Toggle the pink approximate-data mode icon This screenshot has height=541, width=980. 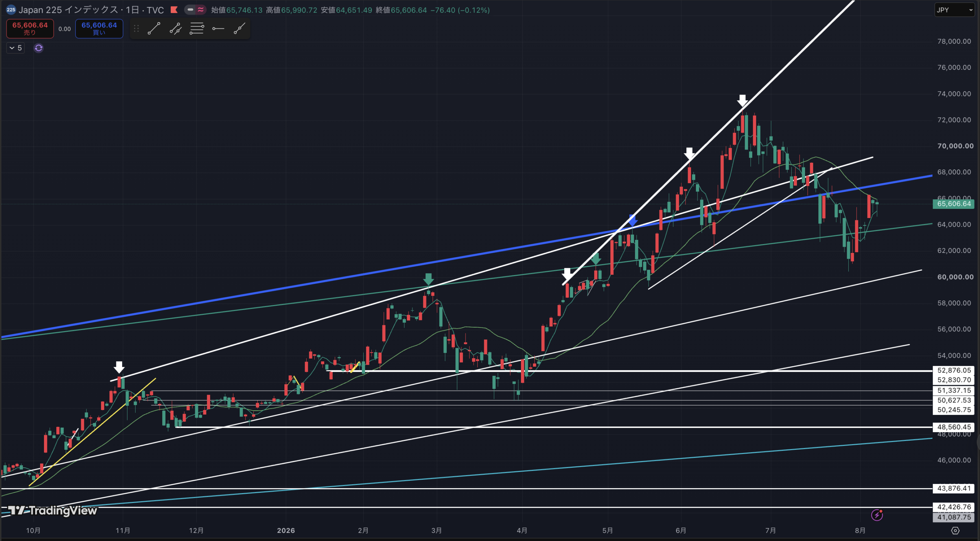[x=201, y=10]
